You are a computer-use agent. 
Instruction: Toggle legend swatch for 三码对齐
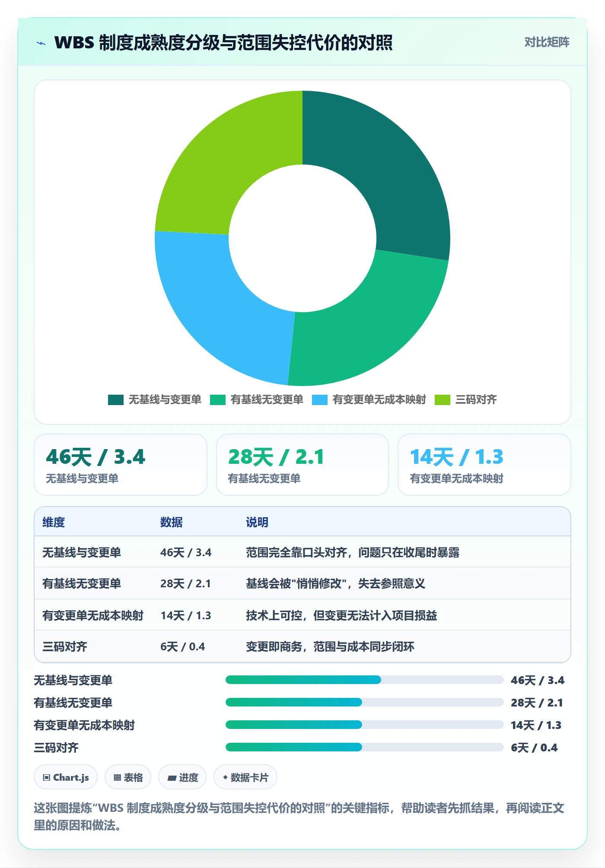point(443,400)
